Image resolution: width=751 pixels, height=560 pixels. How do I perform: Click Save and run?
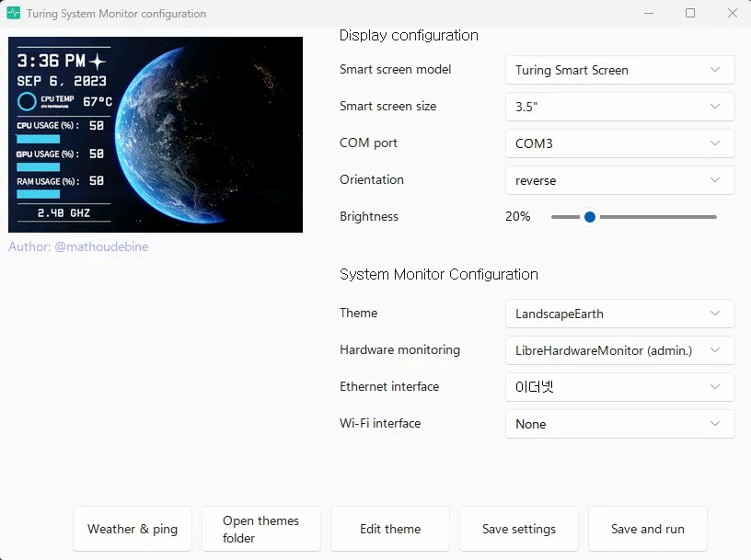coord(648,529)
